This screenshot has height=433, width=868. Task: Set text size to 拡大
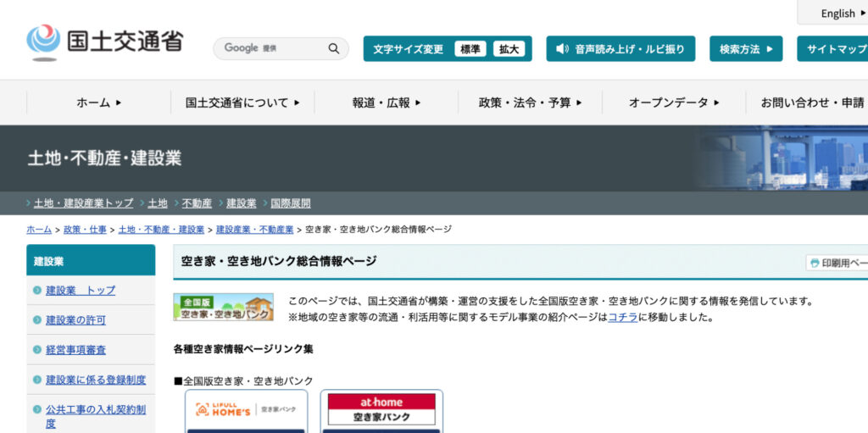click(x=509, y=49)
